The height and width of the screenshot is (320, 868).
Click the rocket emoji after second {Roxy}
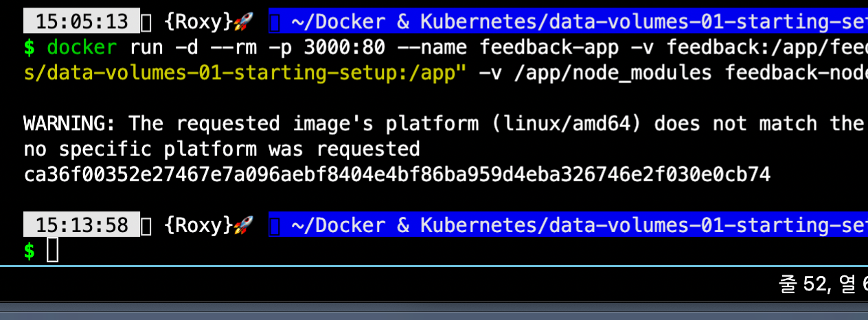pyautogui.click(x=244, y=225)
